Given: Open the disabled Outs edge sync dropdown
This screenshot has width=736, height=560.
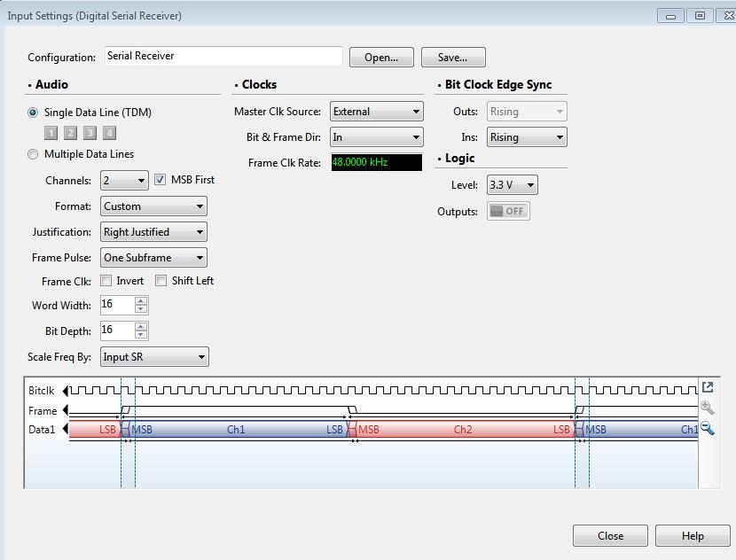Looking at the screenshot, I should pos(527,112).
